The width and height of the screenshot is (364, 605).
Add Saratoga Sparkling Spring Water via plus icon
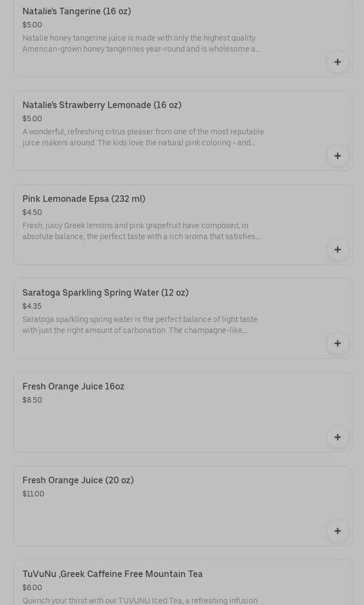pos(337,343)
